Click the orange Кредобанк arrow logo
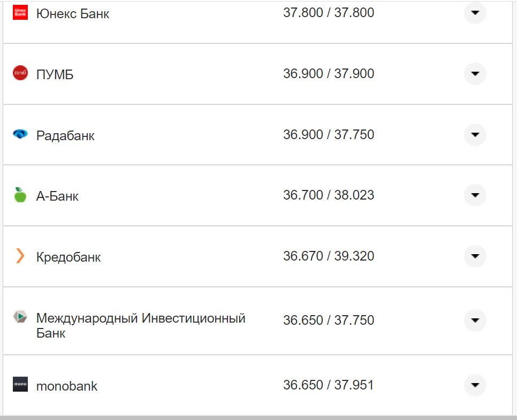The height and width of the screenshot is (420, 517). point(20,256)
